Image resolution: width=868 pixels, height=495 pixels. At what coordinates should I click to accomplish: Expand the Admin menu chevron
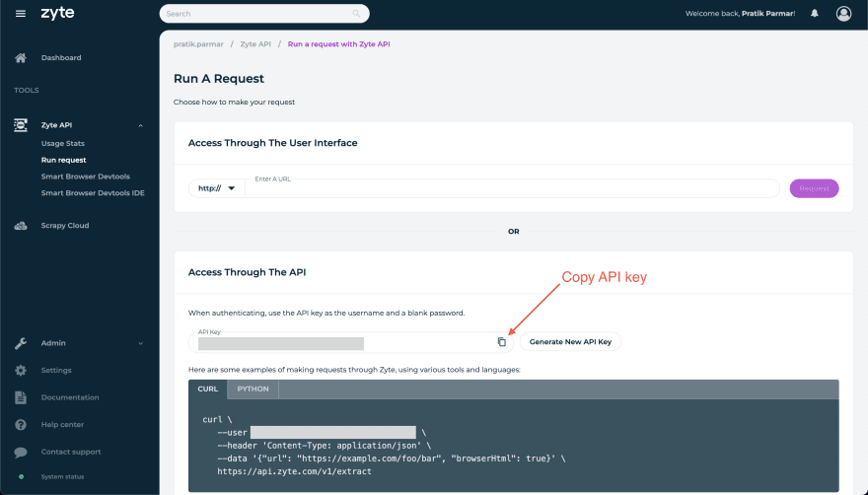point(141,343)
